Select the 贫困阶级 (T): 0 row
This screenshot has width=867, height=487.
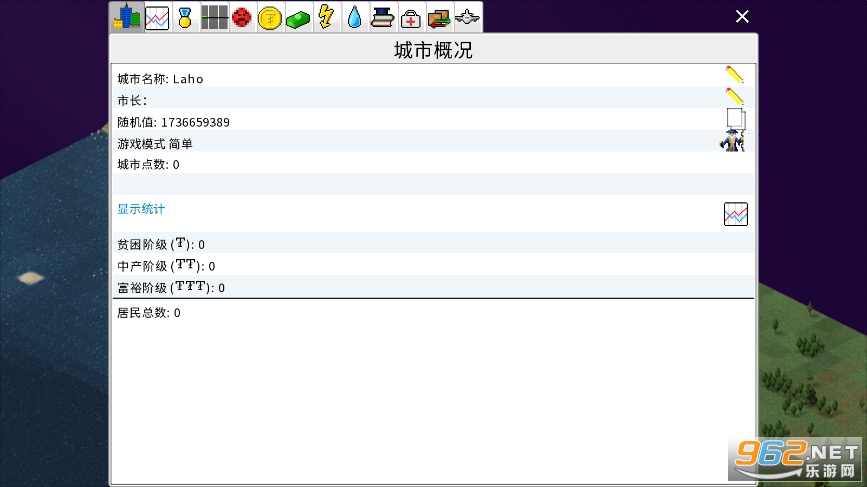[x=434, y=244]
